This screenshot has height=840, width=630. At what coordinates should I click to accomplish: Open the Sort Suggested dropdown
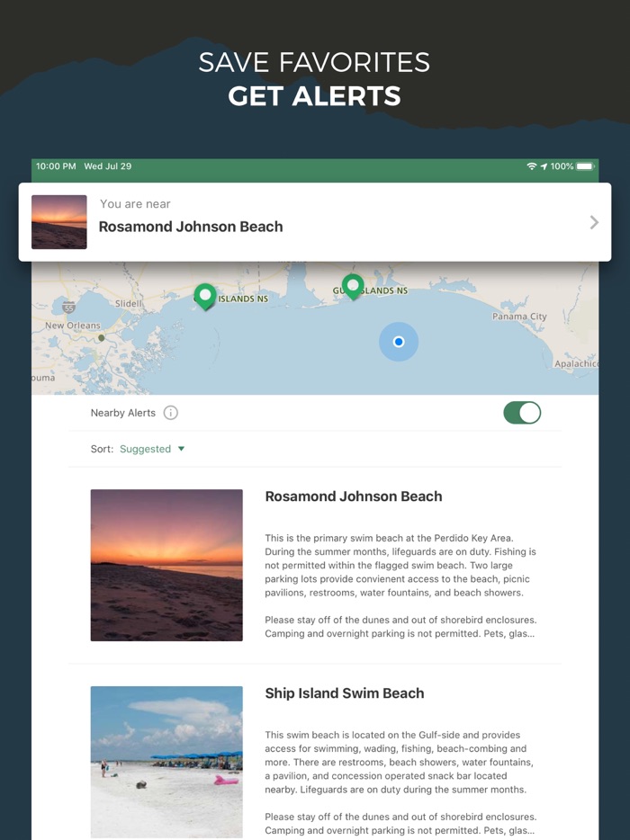click(152, 449)
